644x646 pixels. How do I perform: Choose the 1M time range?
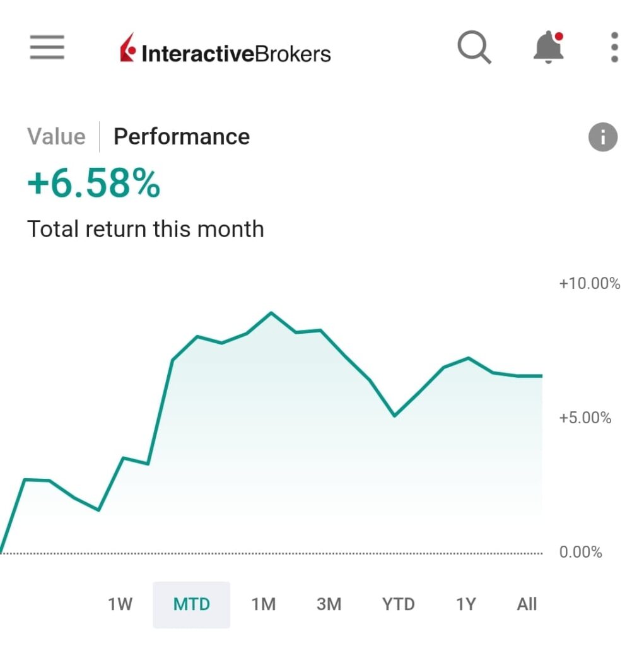(264, 604)
